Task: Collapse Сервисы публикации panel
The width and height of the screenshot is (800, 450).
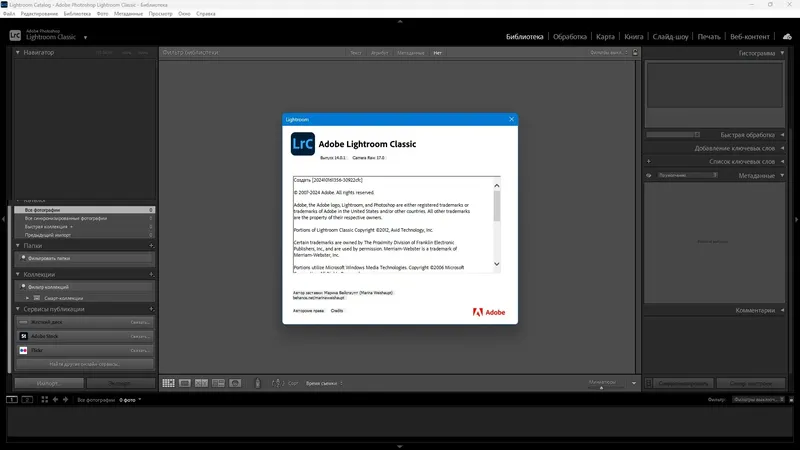Action: click(x=17, y=309)
